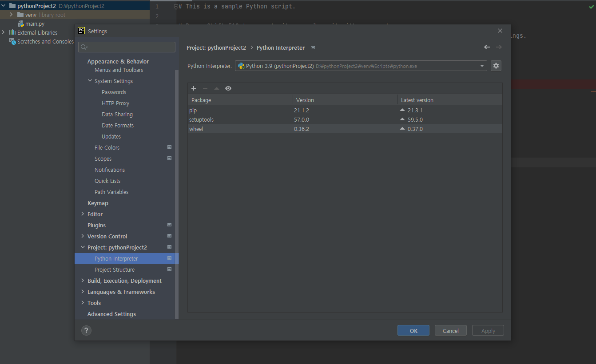Click pip latest version 21.3.1
This screenshot has height=364, width=596.
pyautogui.click(x=415, y=110)
